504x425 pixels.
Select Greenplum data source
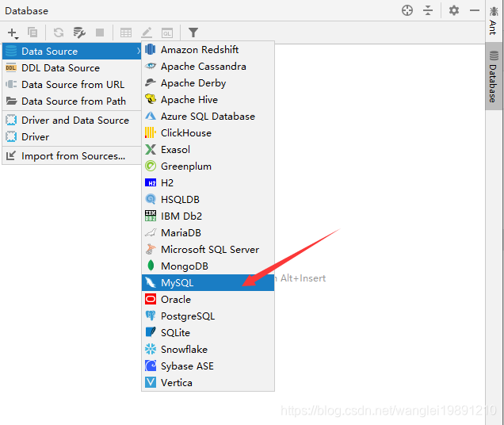(x=208, y=167)
